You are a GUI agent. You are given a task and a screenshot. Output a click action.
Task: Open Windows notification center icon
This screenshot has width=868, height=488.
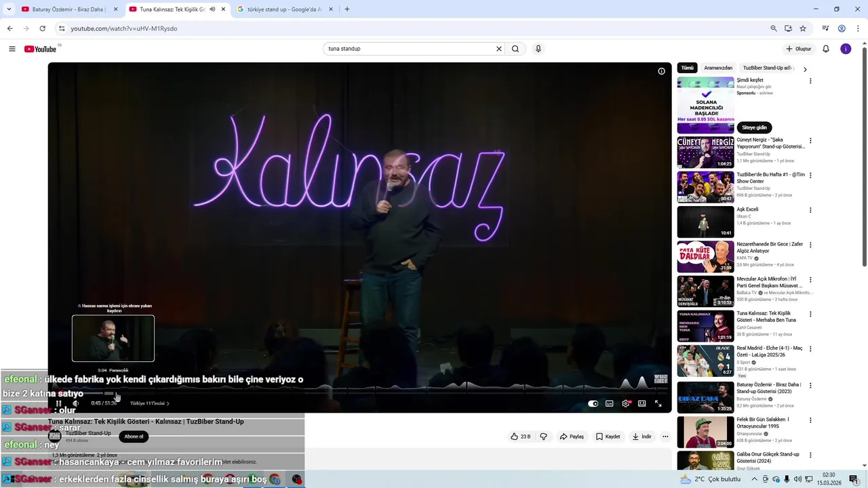click(x=854, y=479)
